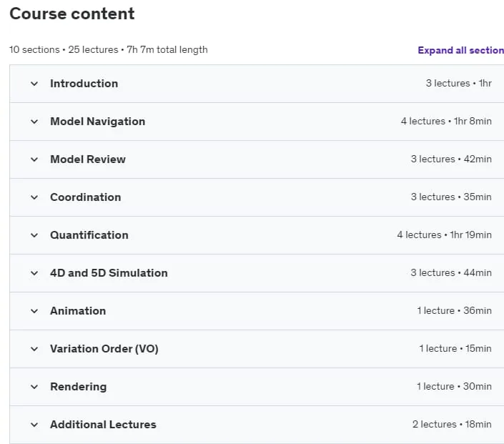Screen dimensions: 504x444
Task: Toggle the Variation Order (VO) chevron
Action: [34, 349]
